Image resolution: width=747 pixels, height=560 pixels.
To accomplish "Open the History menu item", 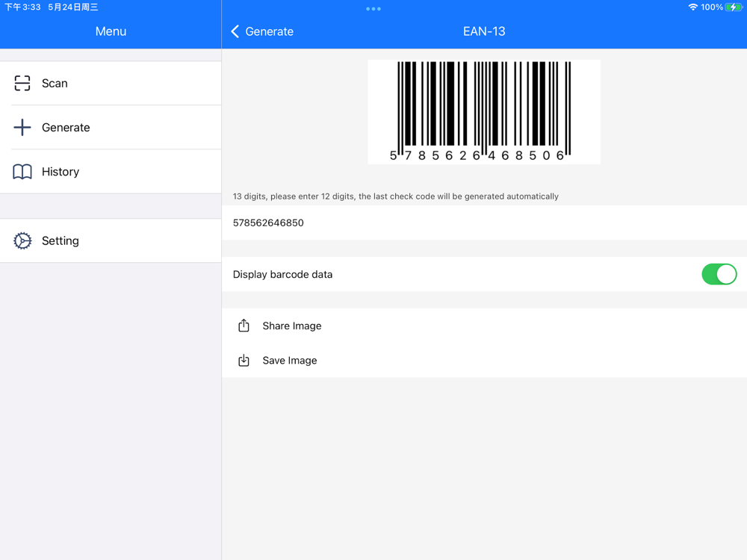I will [111, 172].
